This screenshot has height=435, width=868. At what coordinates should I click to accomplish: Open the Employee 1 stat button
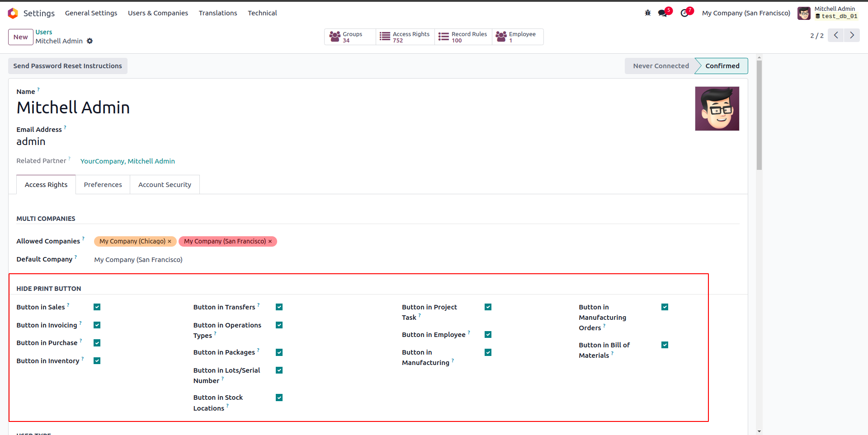[x=518, y=37]
